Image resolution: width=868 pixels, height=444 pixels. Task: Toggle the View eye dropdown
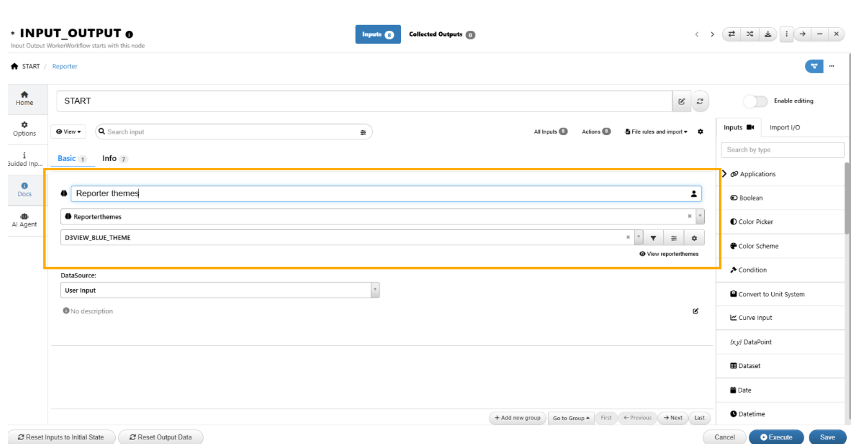pos(68,132)
